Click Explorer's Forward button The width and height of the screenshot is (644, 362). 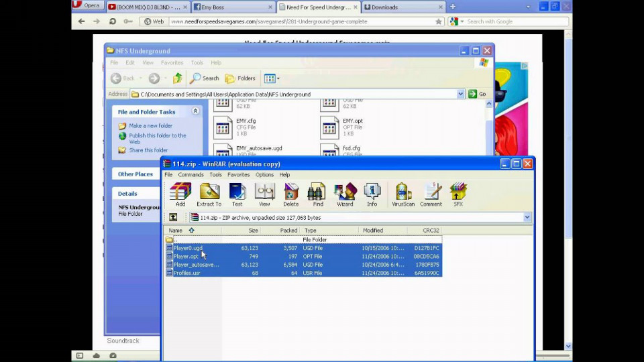click(154, 78)
